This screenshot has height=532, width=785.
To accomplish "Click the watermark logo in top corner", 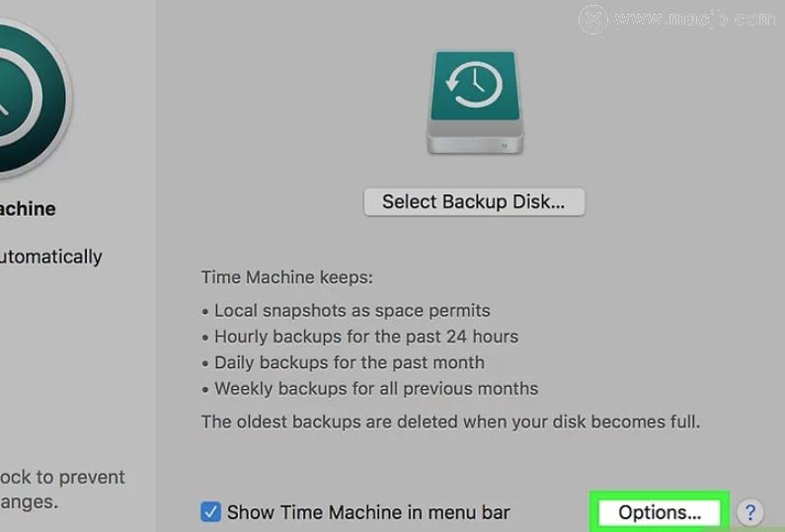I will [x=593, y=19].
